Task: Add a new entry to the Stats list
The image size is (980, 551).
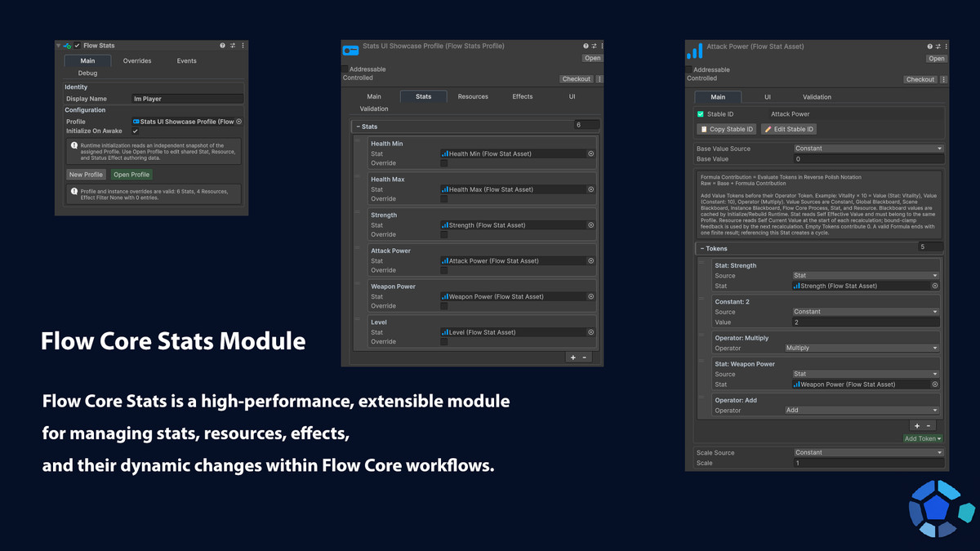Action: point(573,358)
